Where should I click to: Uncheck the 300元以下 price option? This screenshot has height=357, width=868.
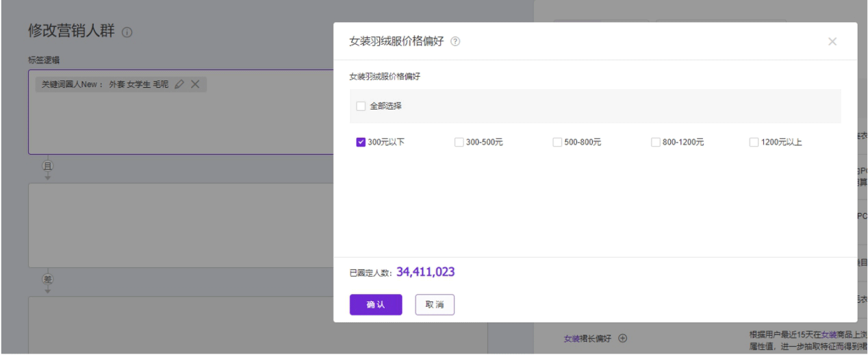(x=361, y=143)
